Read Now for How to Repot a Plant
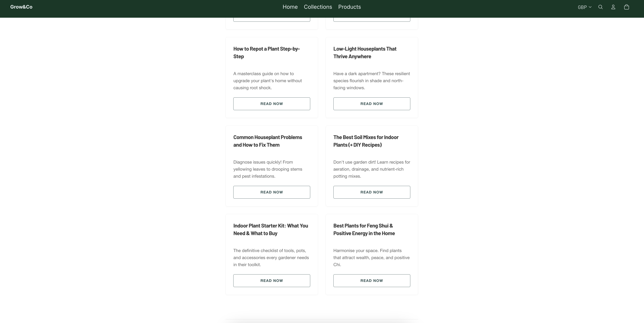The width and height of the screenshot is (644, 323). (272, 104)
